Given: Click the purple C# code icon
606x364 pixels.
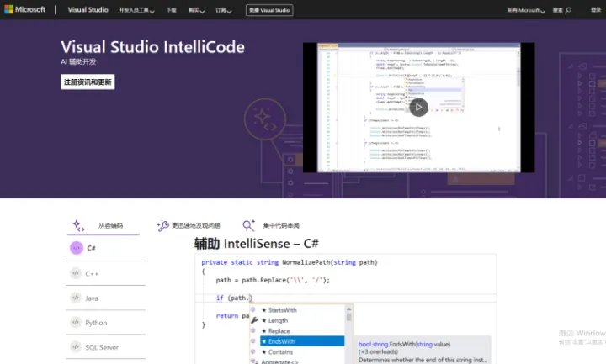Looking at the screenshot, I should 77,248.
